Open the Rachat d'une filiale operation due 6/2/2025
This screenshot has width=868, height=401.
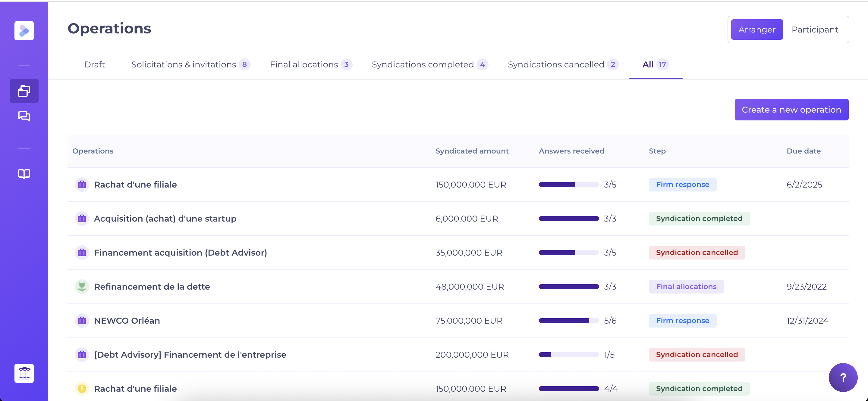[x=135, y=185]
